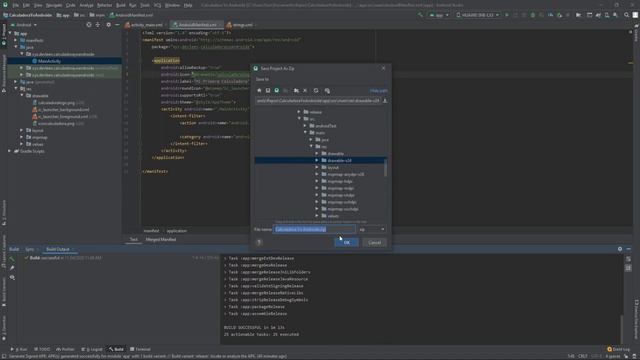Click collapse all icon in project panel
The height and width of the screenshot is (360, 640).
coord(98,25)
